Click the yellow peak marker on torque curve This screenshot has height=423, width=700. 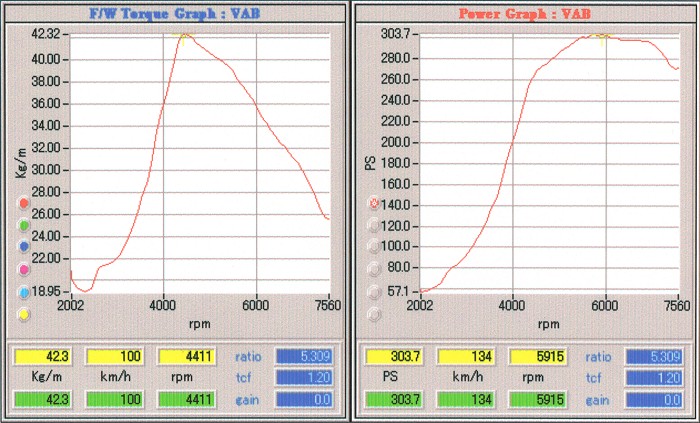[x=183, y=37]
